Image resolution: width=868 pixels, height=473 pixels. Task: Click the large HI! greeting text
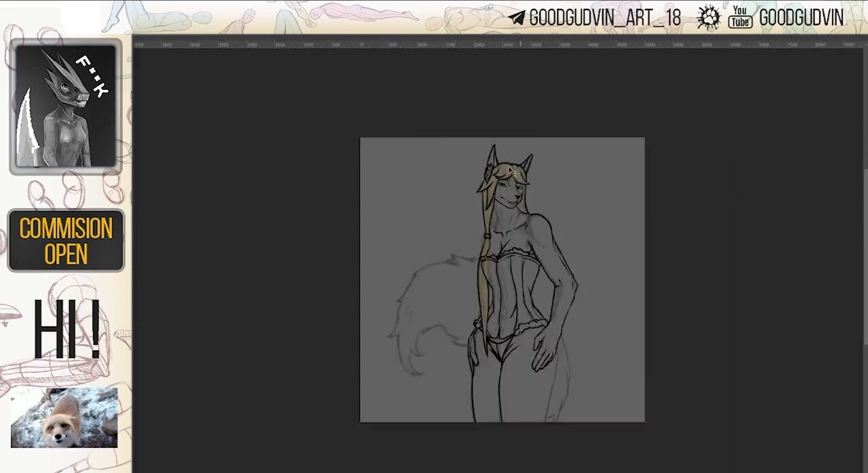[66, 330]
